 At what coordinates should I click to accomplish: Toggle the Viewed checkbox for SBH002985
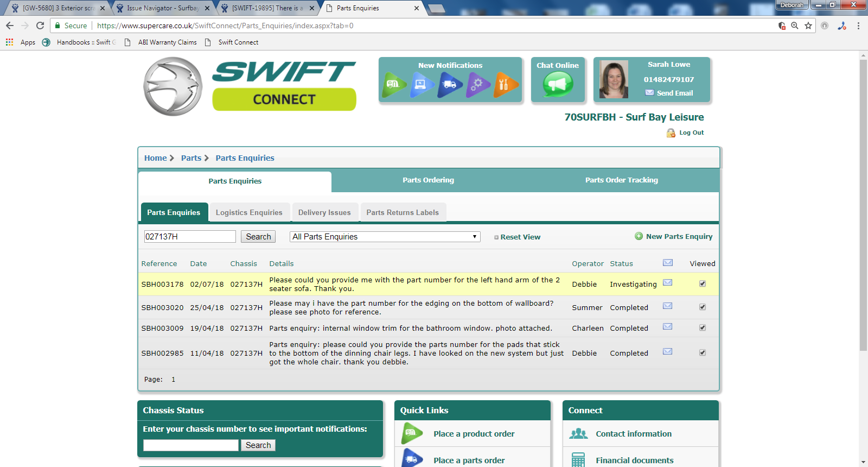pyautogui.click(x=703, y=352)
